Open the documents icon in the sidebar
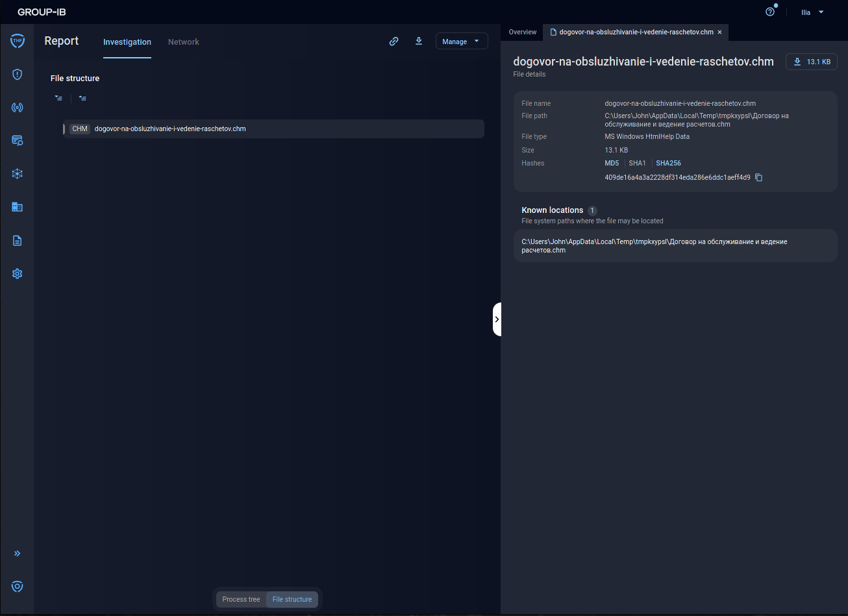This screenshot has height=616, width=848. pyautogui.click(x=17, y=240)
